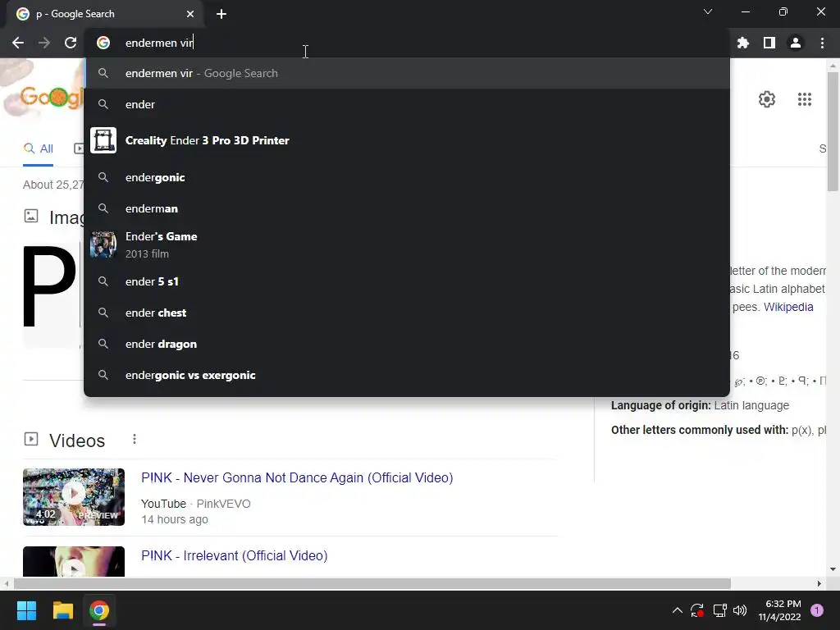Choose the 'ender' suggestion
840x630 pixels.
(x=407, y=104)
